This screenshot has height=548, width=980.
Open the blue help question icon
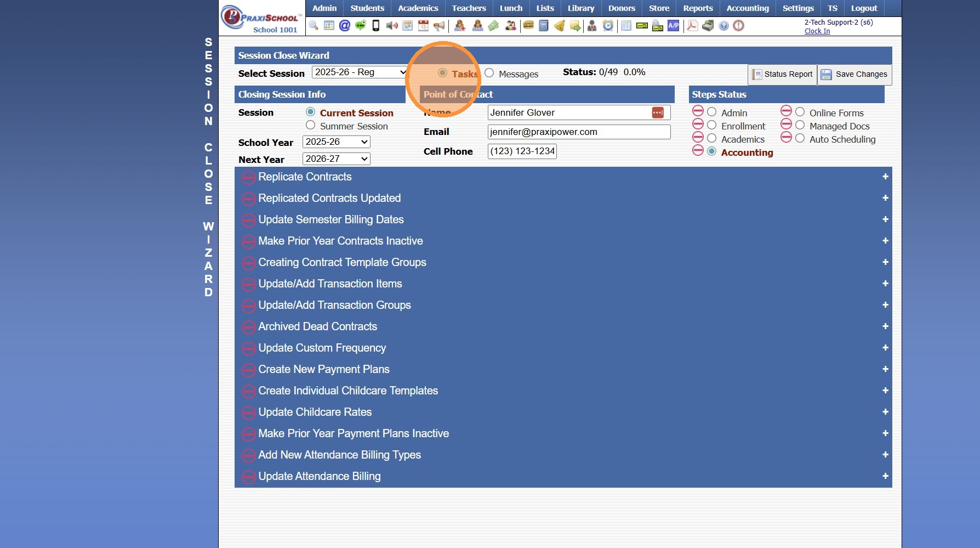point(724,26)
